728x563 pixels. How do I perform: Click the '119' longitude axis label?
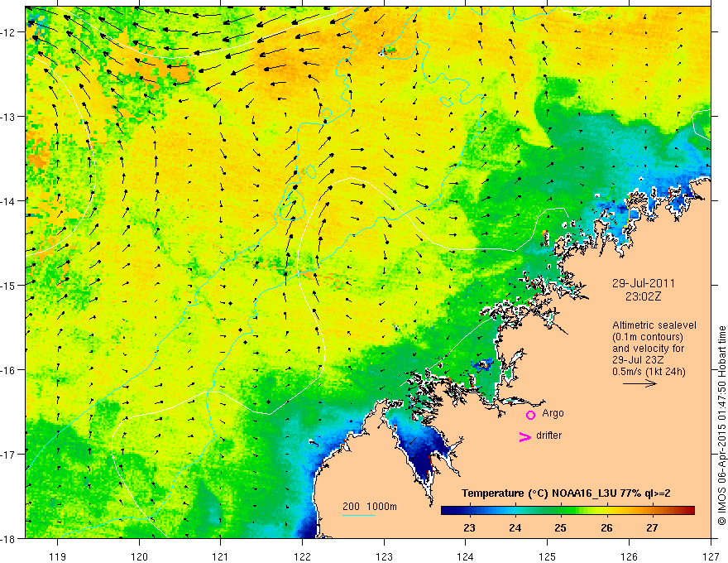58,556
